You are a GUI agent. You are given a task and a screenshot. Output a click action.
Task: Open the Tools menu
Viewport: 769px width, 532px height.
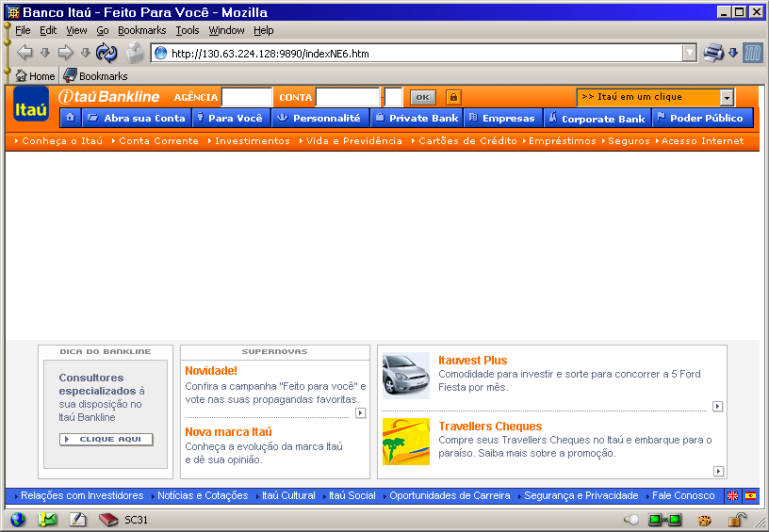188,30
